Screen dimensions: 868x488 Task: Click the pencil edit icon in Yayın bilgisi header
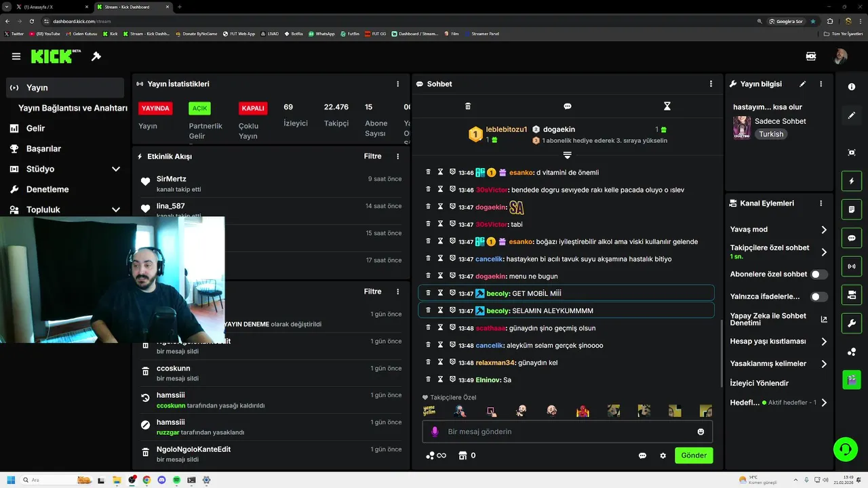(803, 84)
